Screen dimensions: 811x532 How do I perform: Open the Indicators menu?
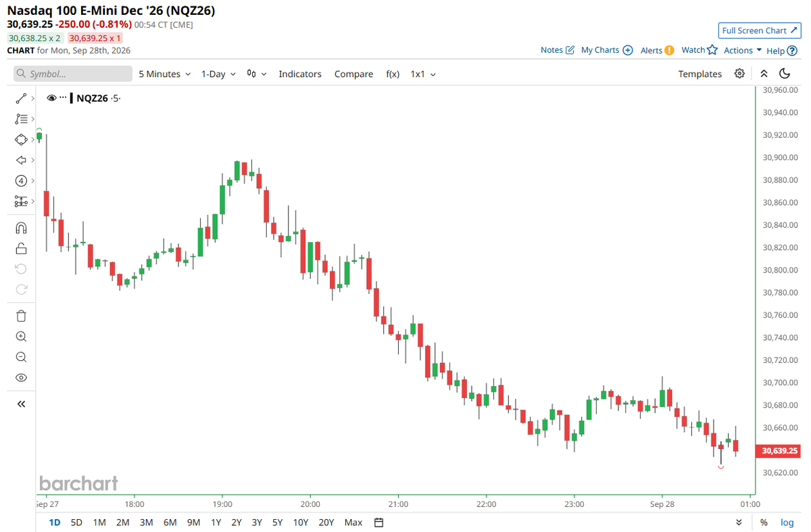tap(300, 74)
